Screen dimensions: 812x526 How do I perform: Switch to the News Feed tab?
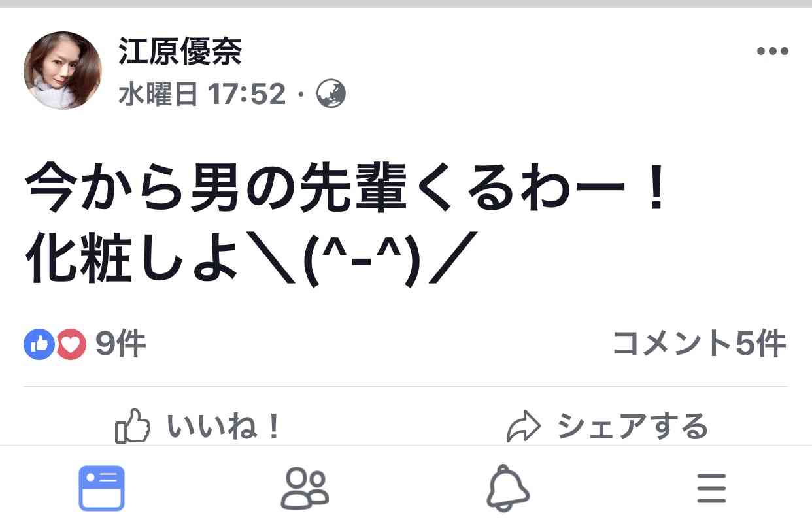[101, 488]
